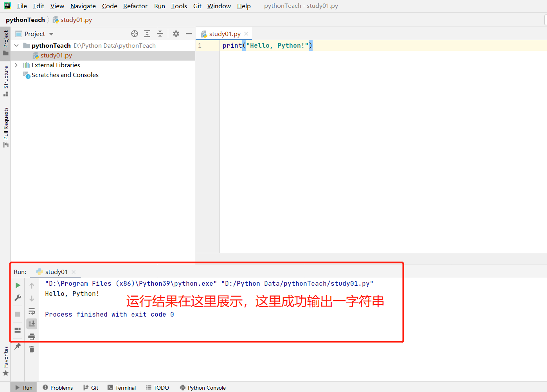Close the study01.py editor tab

point(246,34)
